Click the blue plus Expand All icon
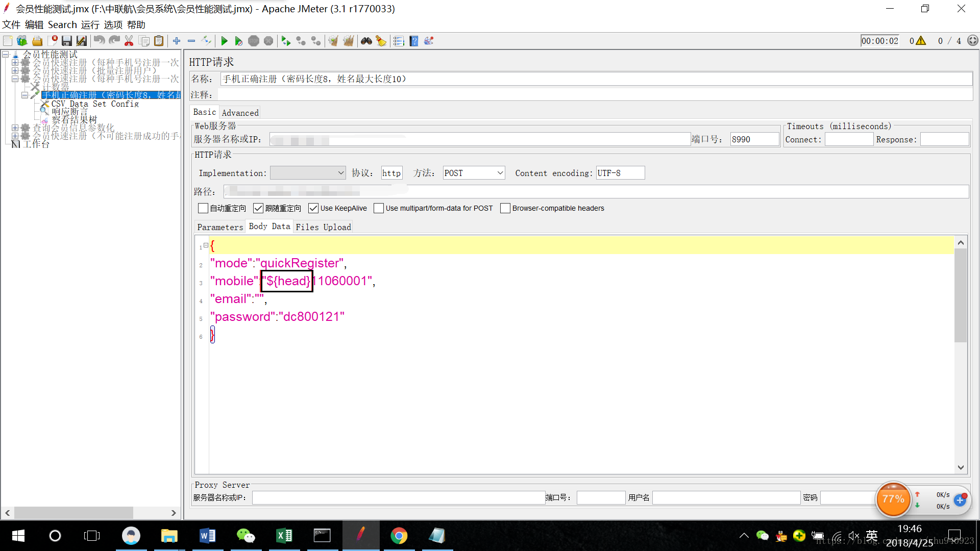 coord(177,41)
